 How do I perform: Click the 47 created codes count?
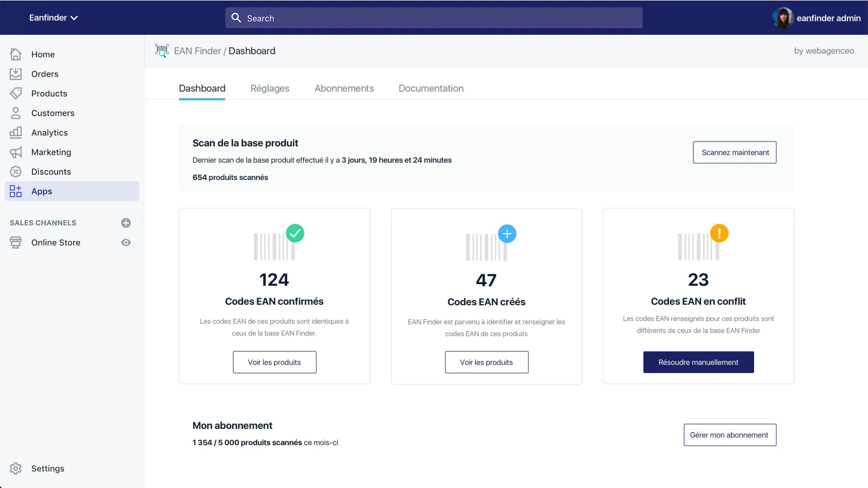pyautogui.click(x=486, y=280)
